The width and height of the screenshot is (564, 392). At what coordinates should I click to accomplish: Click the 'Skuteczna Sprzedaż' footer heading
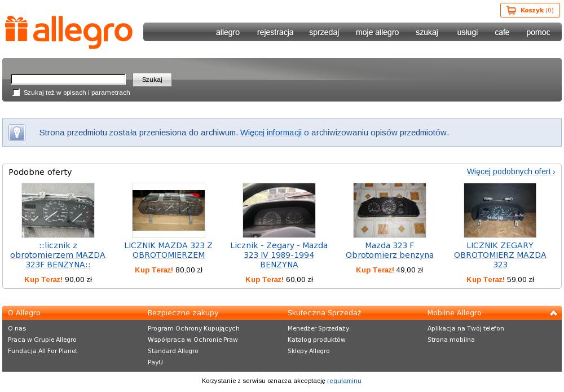point(324,313)
